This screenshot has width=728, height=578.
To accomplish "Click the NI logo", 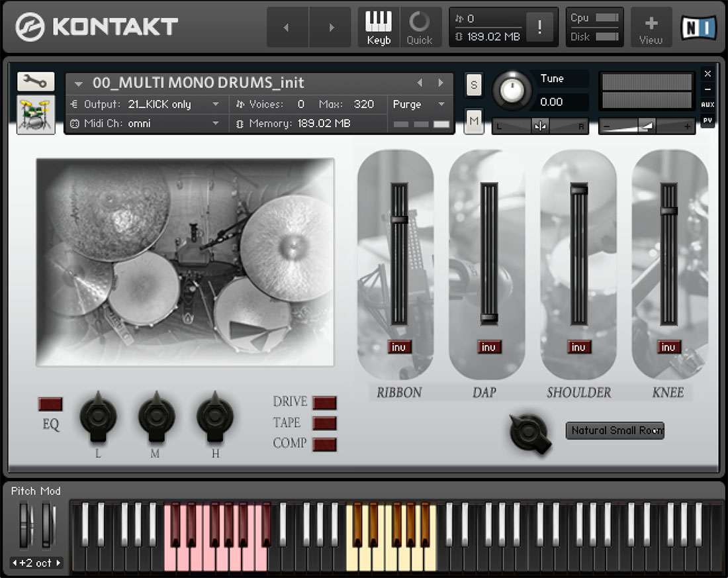I will [x=698, y=27].
